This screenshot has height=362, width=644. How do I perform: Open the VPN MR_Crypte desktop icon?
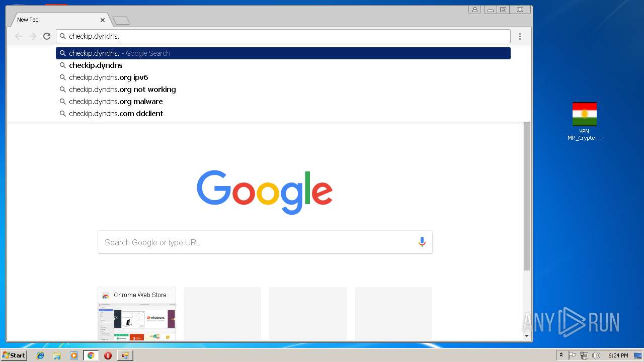(584, 121)
